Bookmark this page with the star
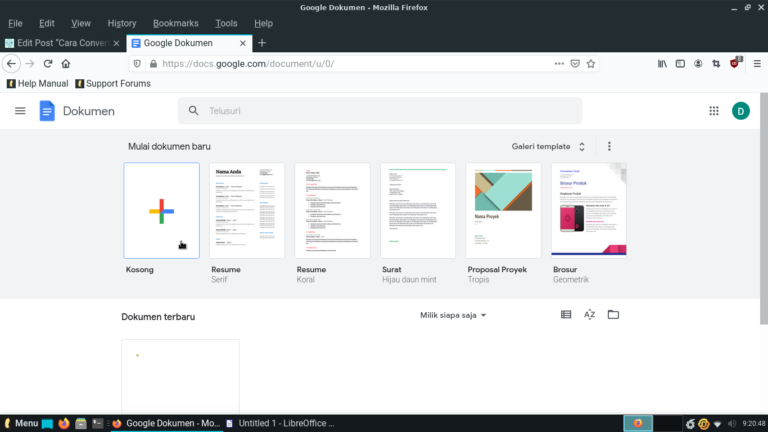 [591, 64]
